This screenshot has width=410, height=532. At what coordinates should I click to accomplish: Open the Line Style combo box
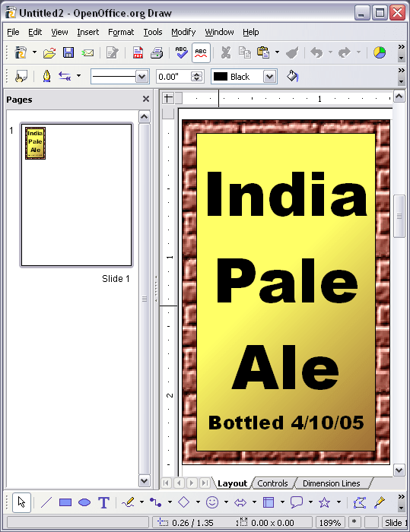[x=119, y=76]
